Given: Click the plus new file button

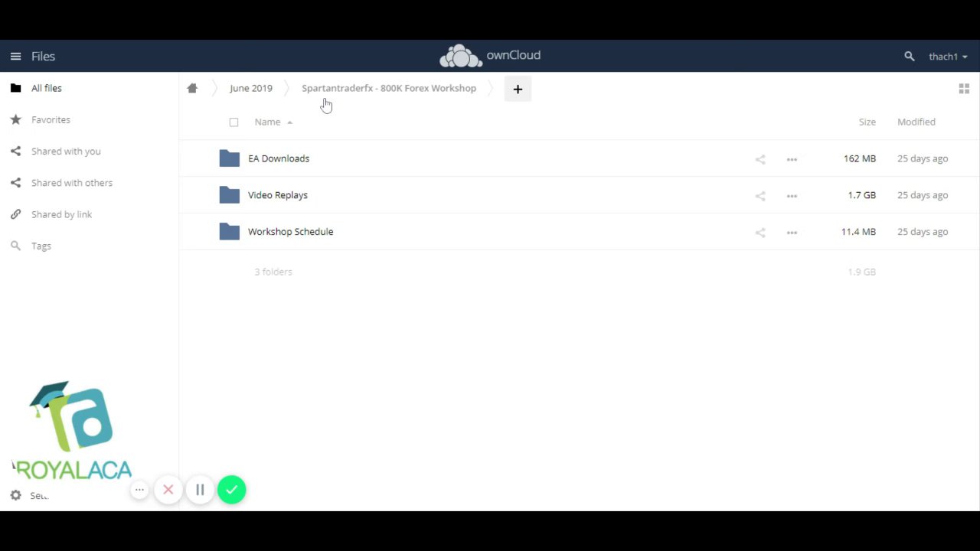Looking at the screenshot, I should [518, 90].
